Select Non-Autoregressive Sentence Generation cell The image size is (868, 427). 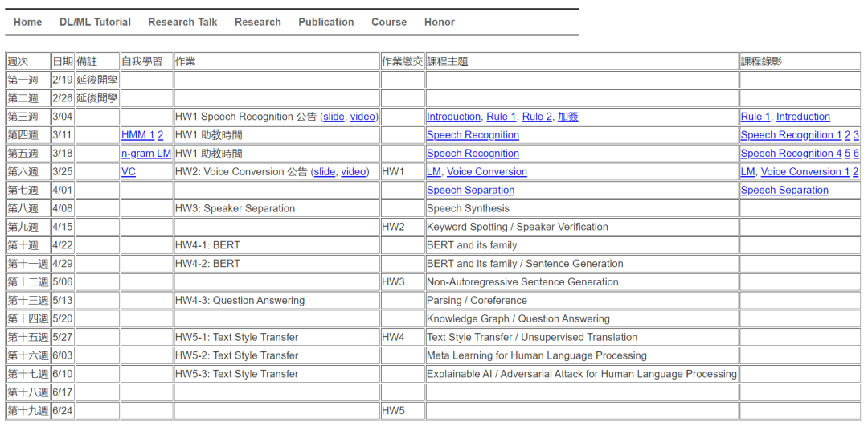pyautogui.click(x=583, y=282)
